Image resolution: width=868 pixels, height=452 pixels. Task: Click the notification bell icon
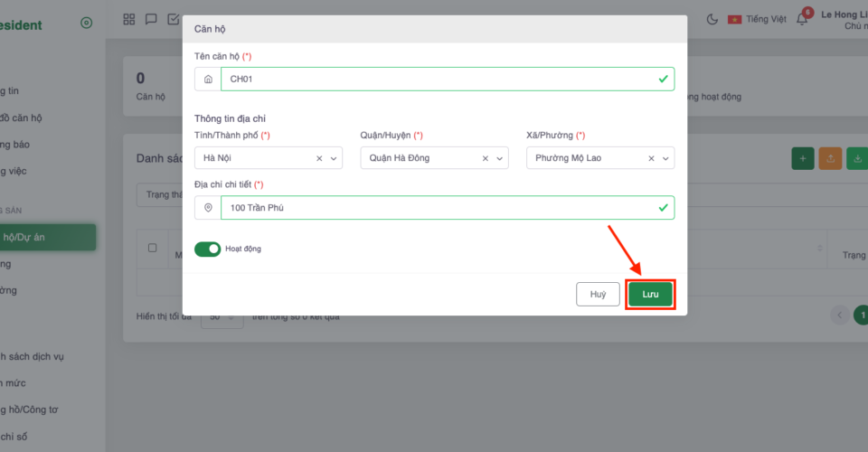(x=801, y=20)
